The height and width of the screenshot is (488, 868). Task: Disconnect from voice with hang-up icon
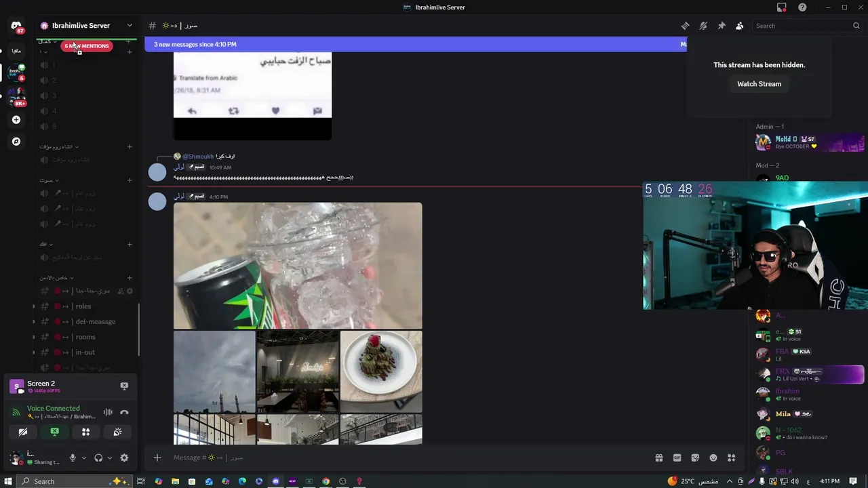(x=124, y=412)
